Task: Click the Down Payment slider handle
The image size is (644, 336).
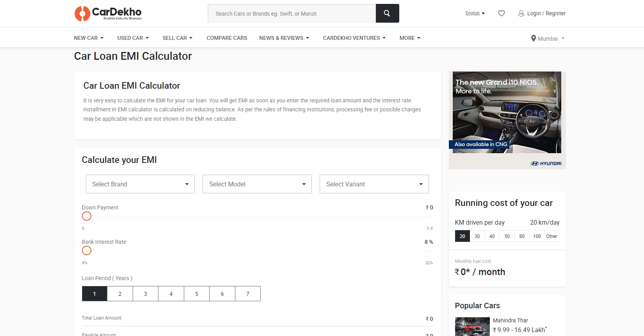Action: click(x=87, y=216)
